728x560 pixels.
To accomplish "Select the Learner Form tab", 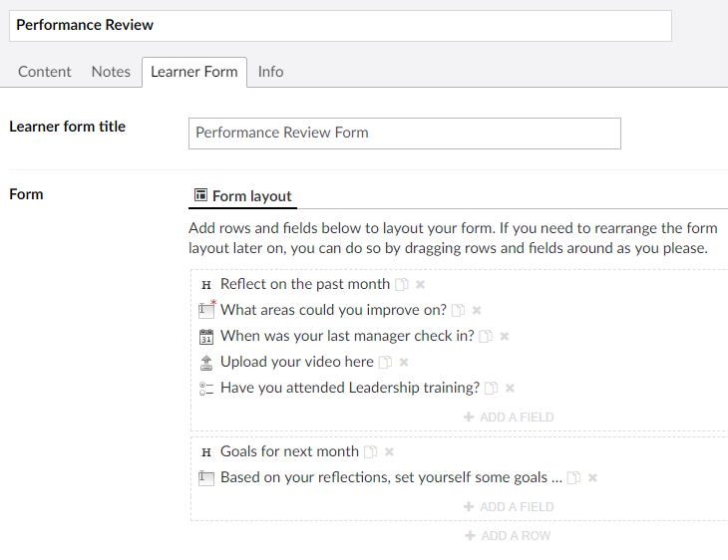I will pyautogui.click(x=194, y=72).
